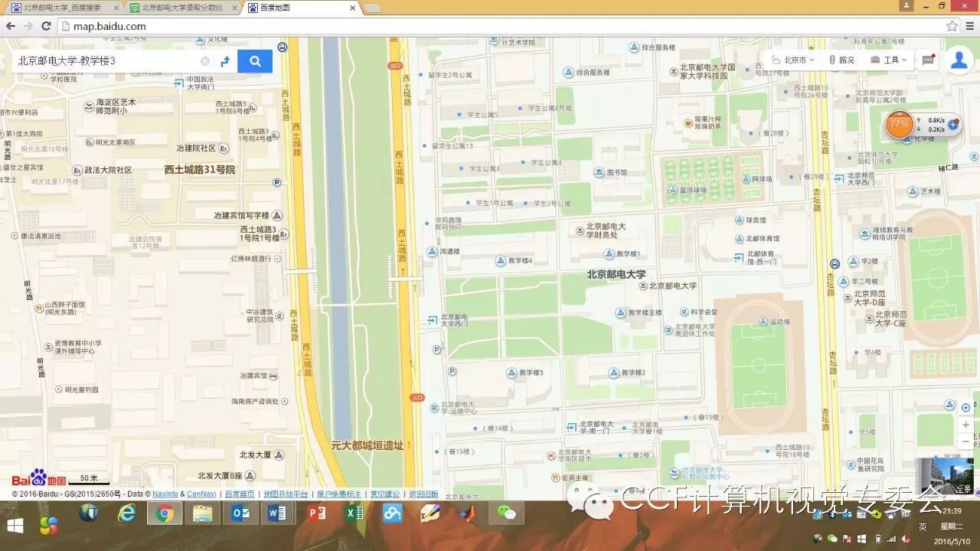This screenshot has width=980, height=551.
Task: Select the 百度地图 browser tab
Action: (301, 8)
